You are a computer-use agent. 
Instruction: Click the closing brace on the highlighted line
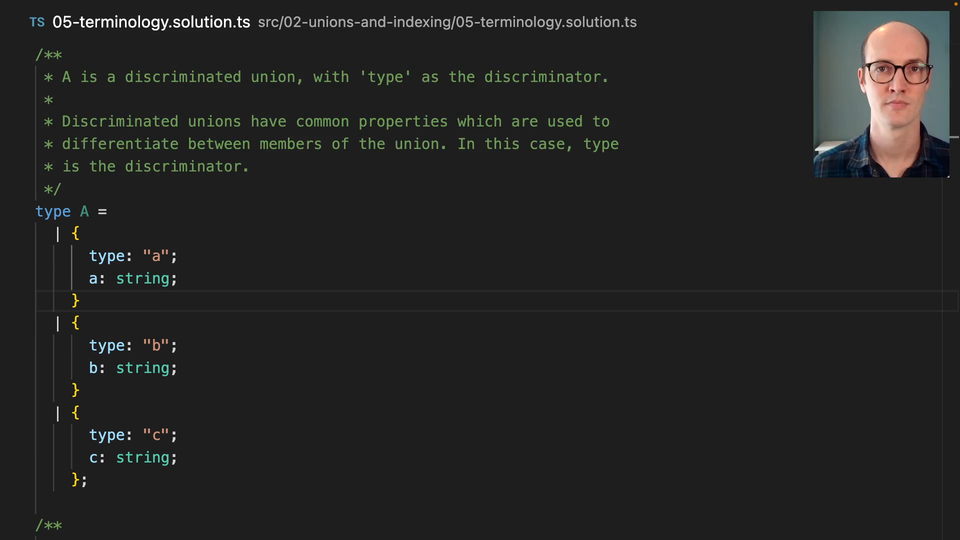coord(76,300)
